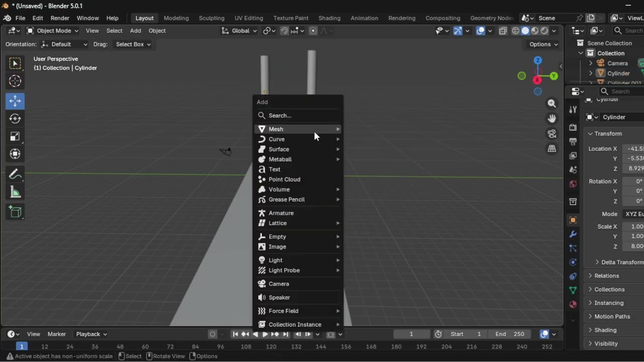Open the Material properties tab icon
This screenshot has width=644, height=362.
pos(573,304)
